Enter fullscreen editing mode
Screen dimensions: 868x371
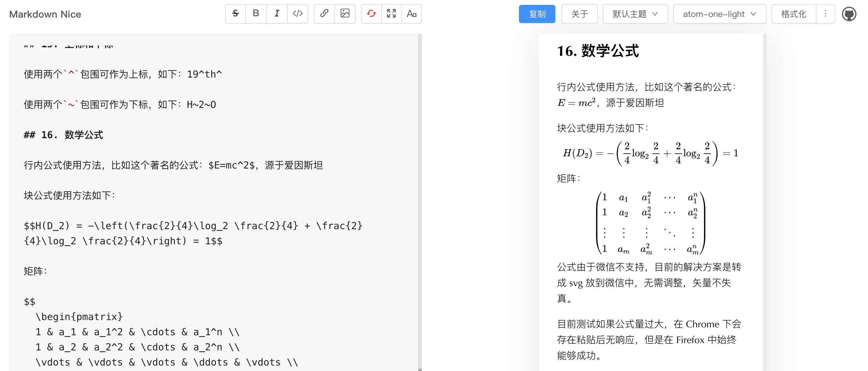(x=391, y=14)
